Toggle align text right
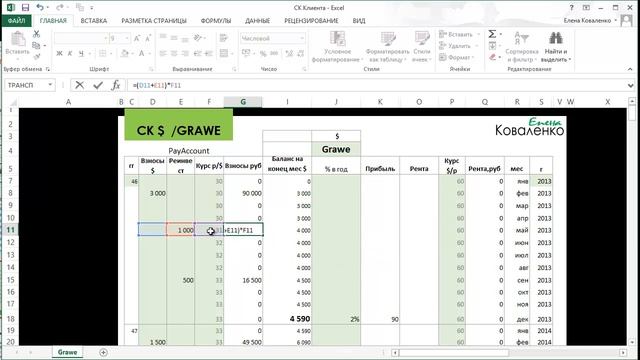 [185, 53]
